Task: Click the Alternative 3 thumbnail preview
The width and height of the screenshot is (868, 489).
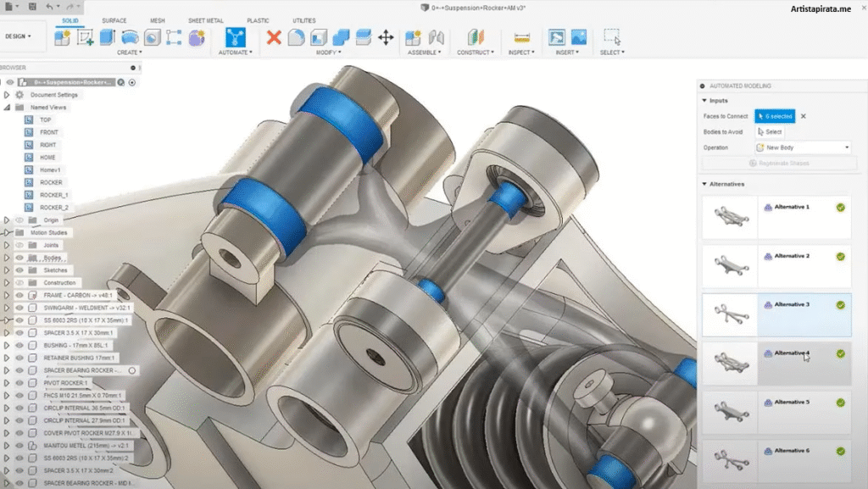Action: click(x=731, y=314)
